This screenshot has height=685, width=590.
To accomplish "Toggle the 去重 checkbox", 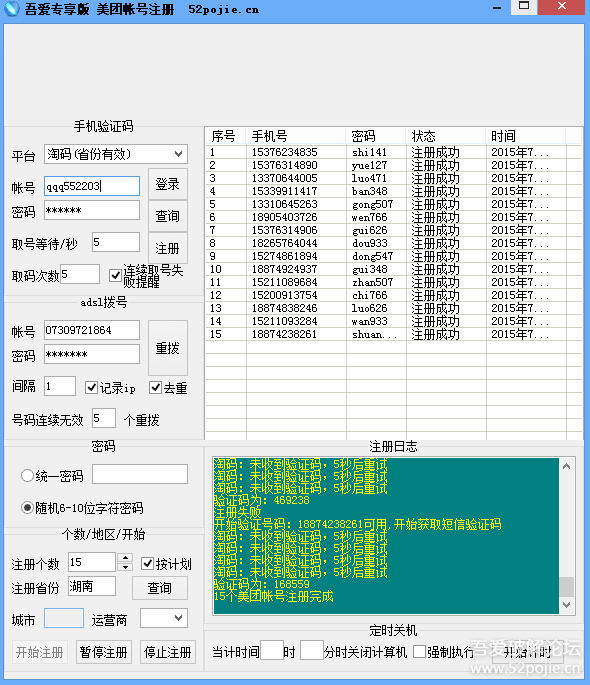I will [x=155, y=387].
